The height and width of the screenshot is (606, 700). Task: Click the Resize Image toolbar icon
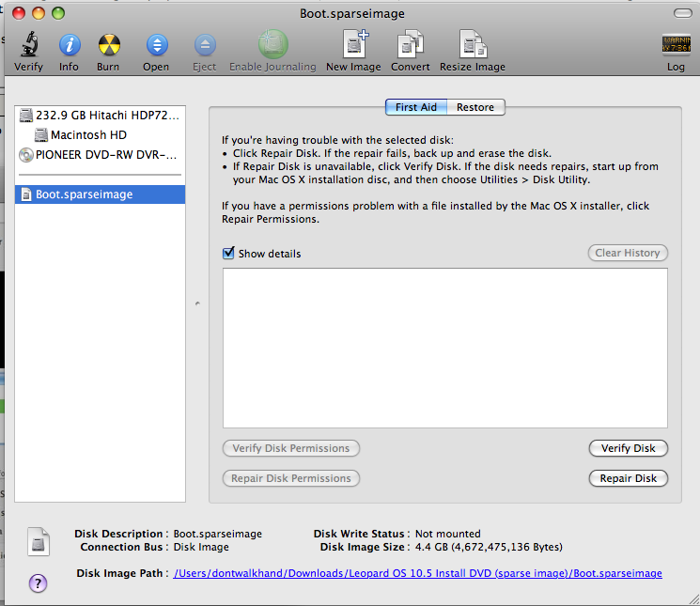(473, 44)
